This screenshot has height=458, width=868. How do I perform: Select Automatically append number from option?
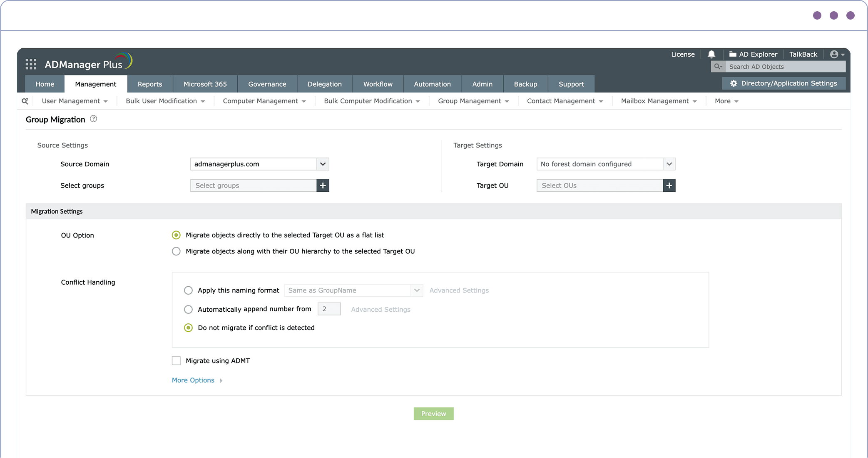coord(188,309)
